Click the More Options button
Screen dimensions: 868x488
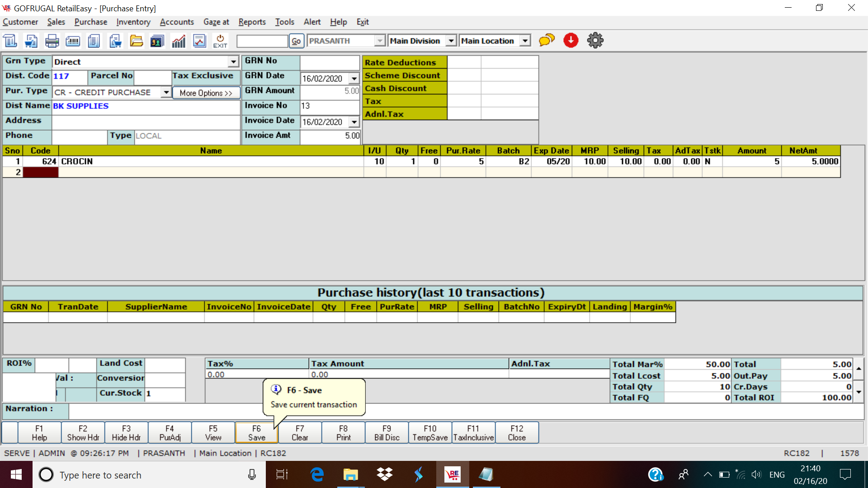click(206, 93)
